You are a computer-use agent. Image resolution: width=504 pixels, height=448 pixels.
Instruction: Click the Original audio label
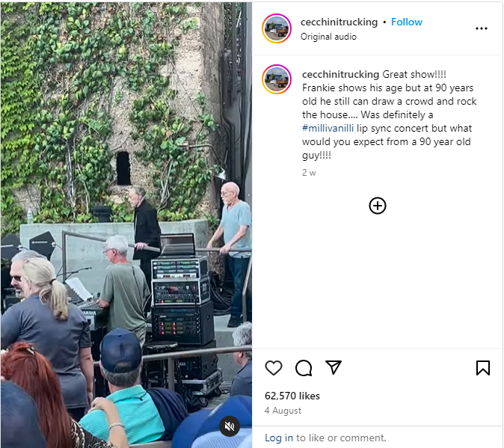click(x=328, y=37)
